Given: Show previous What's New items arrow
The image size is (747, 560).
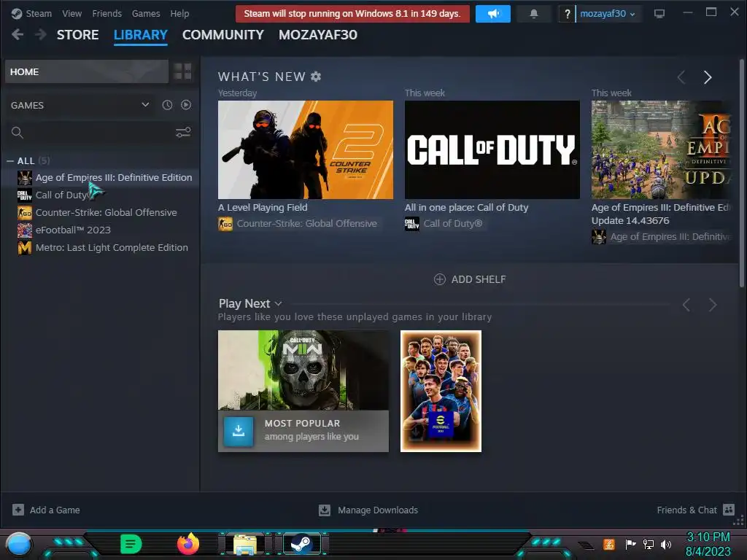Looking at the screenshot, I should point(681,77).
